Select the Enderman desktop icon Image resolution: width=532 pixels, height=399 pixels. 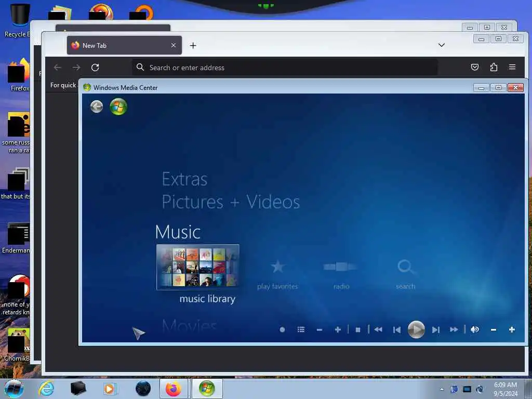[16, 238]
